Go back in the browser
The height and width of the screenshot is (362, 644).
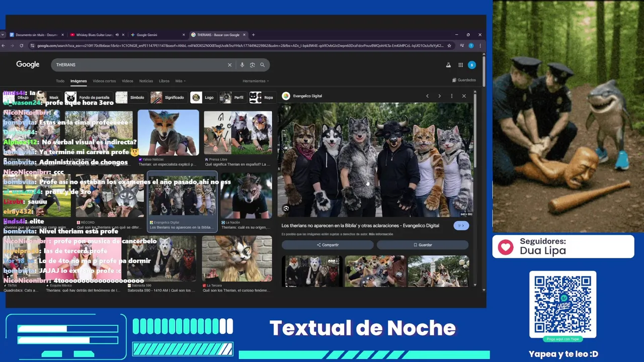point(4,45)
